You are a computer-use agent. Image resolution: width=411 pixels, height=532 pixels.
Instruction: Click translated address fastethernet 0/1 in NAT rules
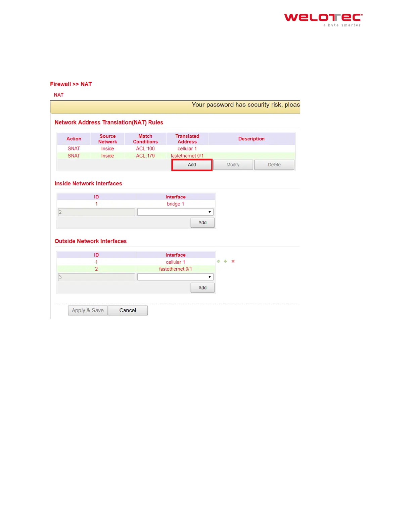coord(187,156)
